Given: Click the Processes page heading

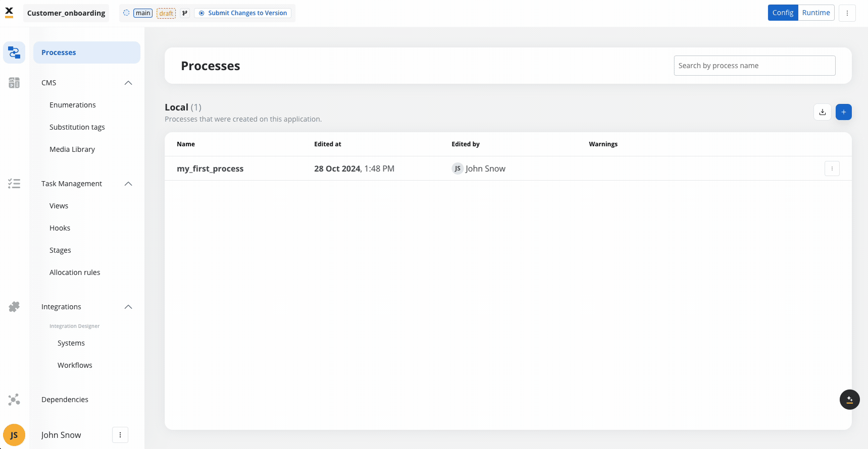Looking at the screenshot, I should coord(211,66).
